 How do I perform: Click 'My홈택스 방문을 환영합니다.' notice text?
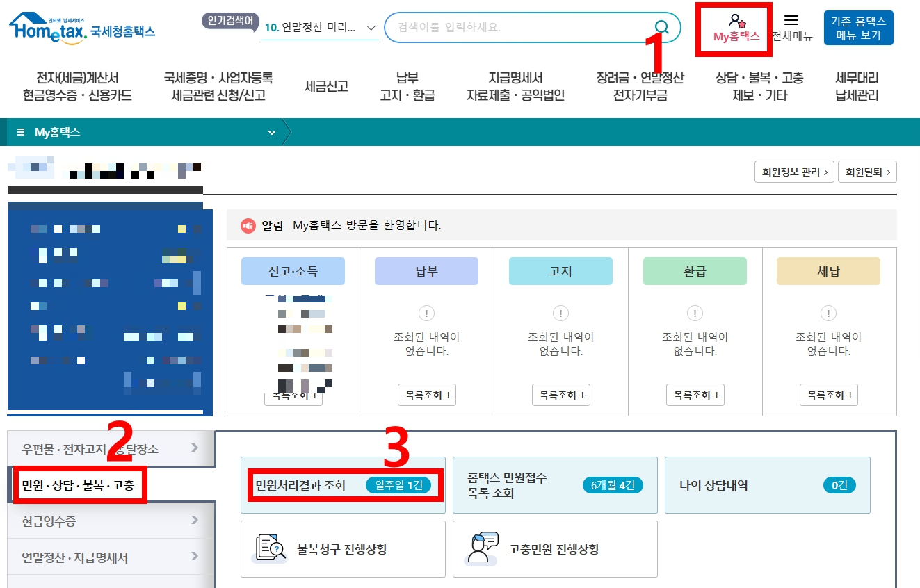367,226
